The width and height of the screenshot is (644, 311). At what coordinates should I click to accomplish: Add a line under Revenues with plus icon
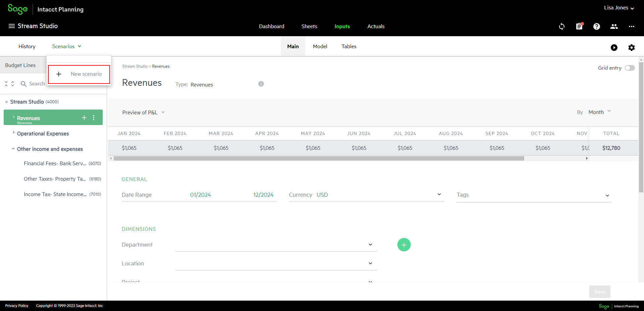coord(84,118)
